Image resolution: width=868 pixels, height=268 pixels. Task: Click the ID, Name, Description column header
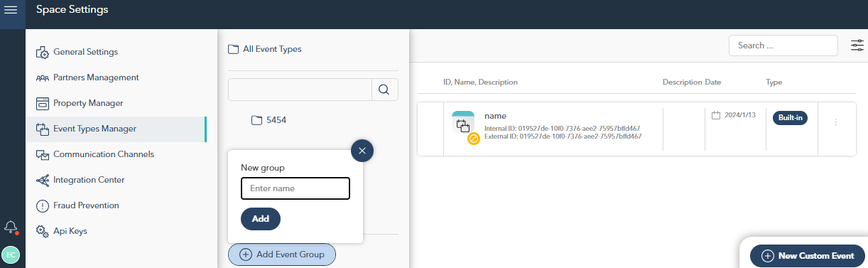(480, 82)
